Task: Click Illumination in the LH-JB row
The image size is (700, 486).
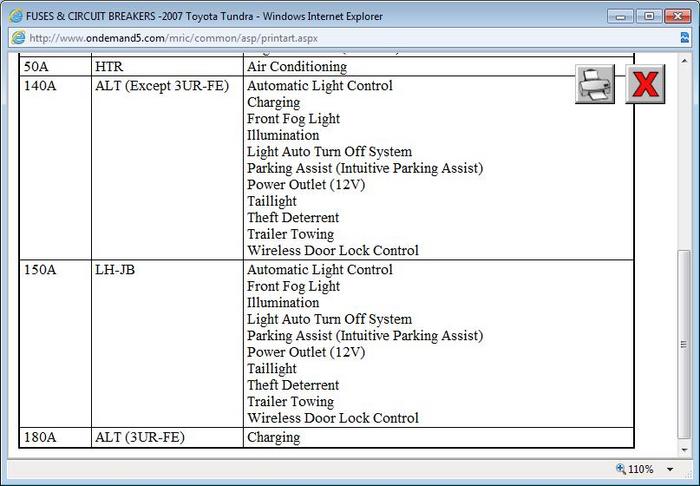Action: point(283,303)
